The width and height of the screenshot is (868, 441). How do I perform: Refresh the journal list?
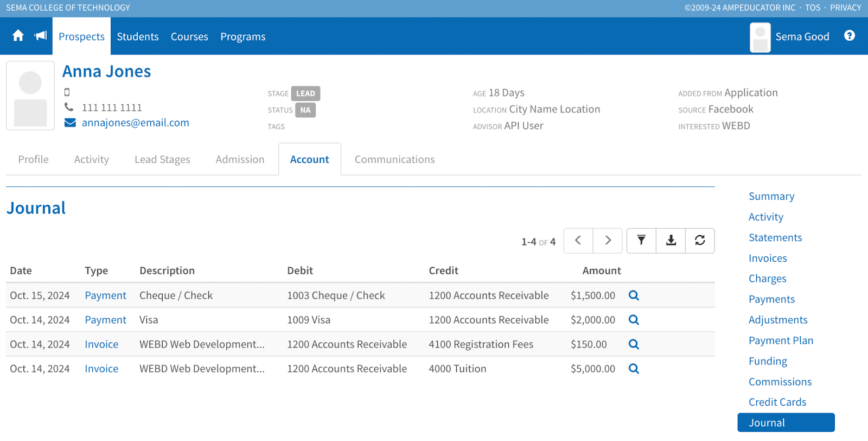(x=700, y=241)
